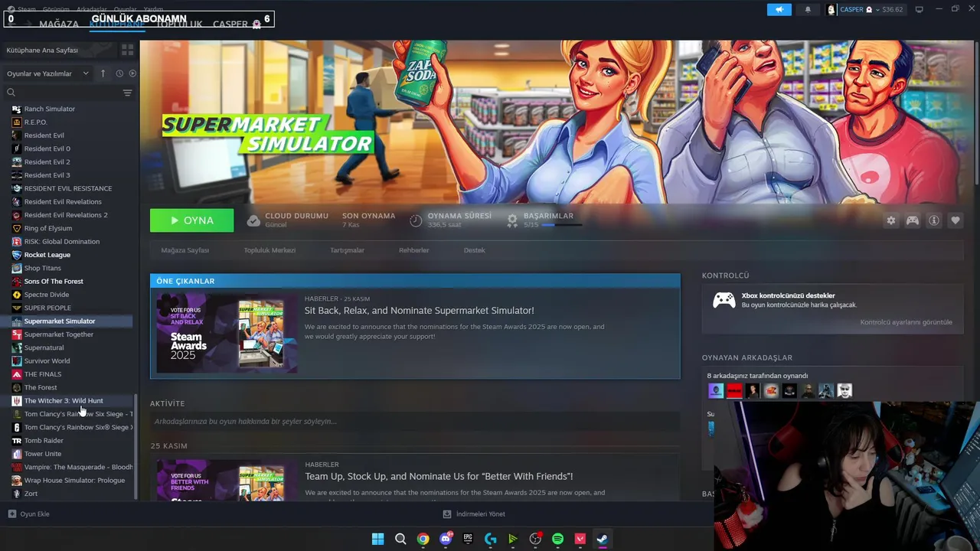Click the Sons Of The Forest icon
Screen dimensions: 980x551
(x=17, y=282)
